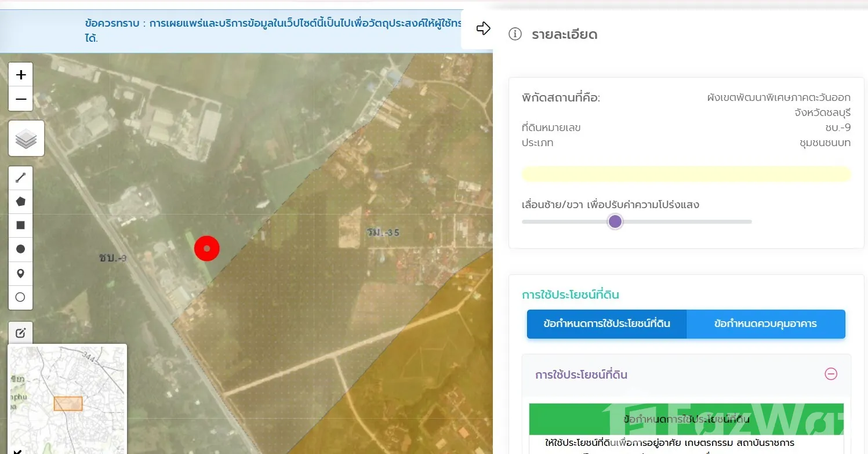Switch to ข้อกำหนดการใช้ประโยชน์ที่ดิน tab
This screenshot has width=868, height=454.
tap(606, 324)
